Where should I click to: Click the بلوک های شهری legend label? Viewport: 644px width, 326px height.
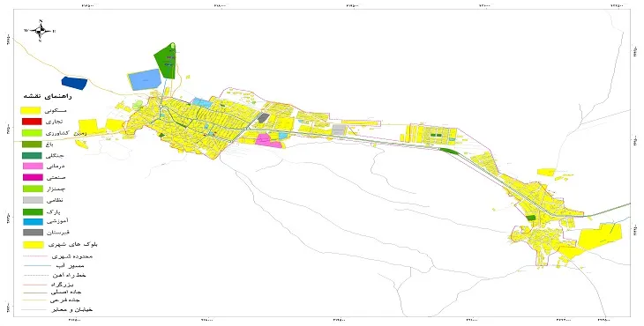point(73,244)
